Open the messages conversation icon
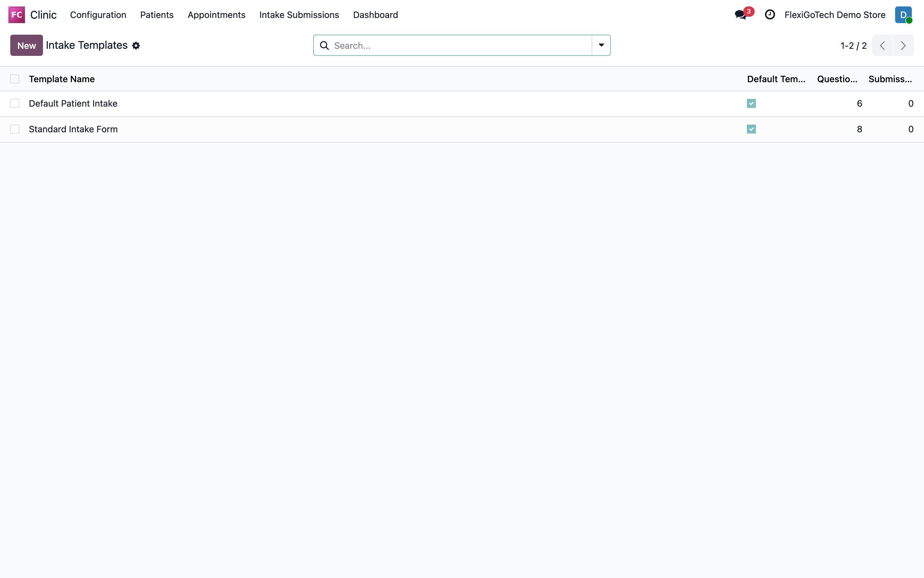Screen dimensions: 924x578 pos(741,15)
